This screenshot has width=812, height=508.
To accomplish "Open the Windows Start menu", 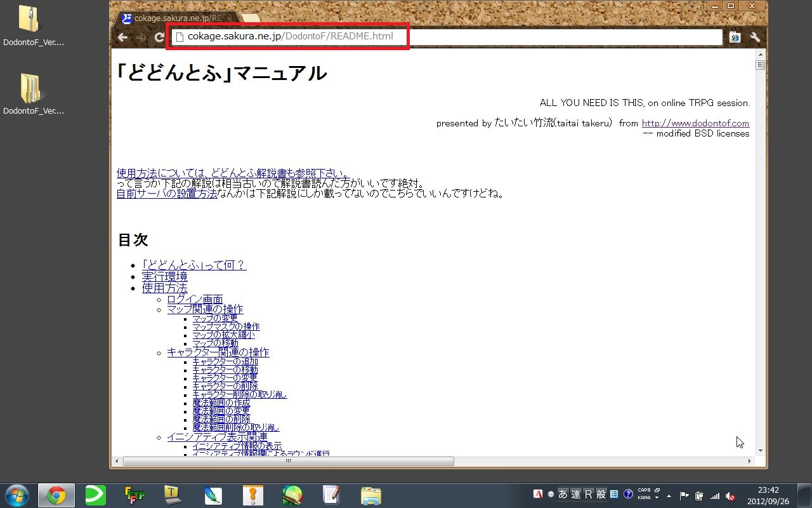I will click(17, 495).
